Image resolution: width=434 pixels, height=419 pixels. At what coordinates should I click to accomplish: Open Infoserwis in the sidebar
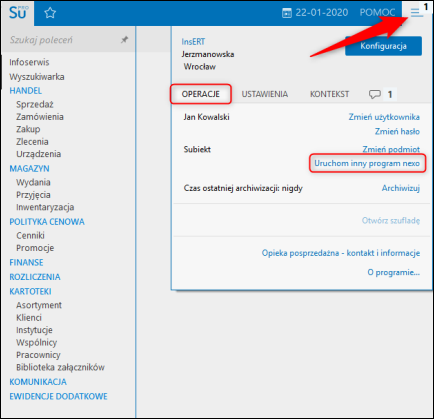point(29,62)
